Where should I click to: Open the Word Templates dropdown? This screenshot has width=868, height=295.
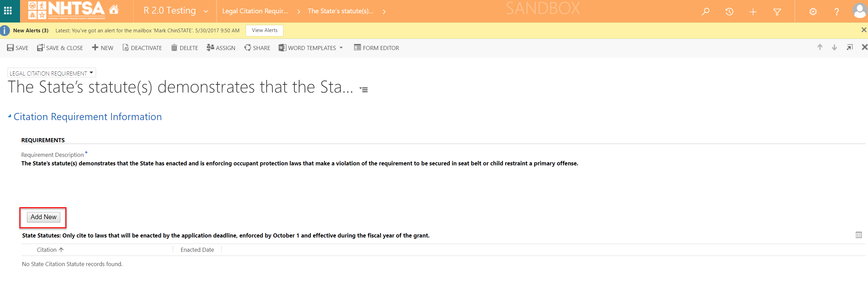tap(311, 48)
